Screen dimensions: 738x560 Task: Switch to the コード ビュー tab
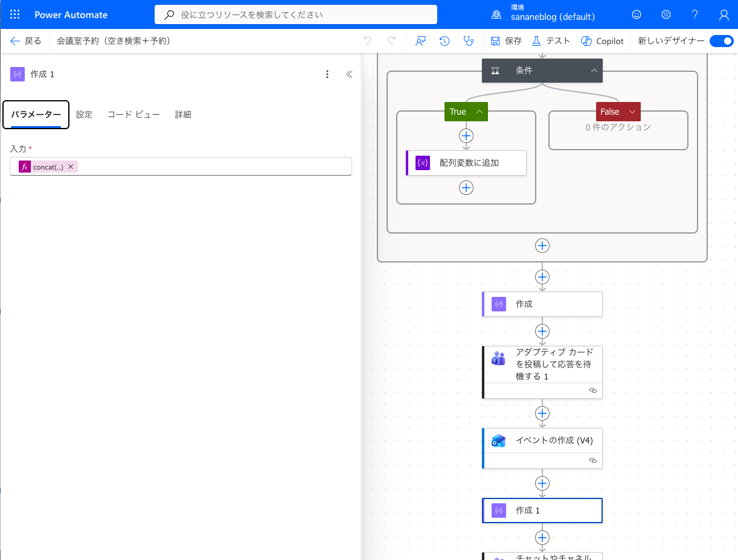(133, 115)
